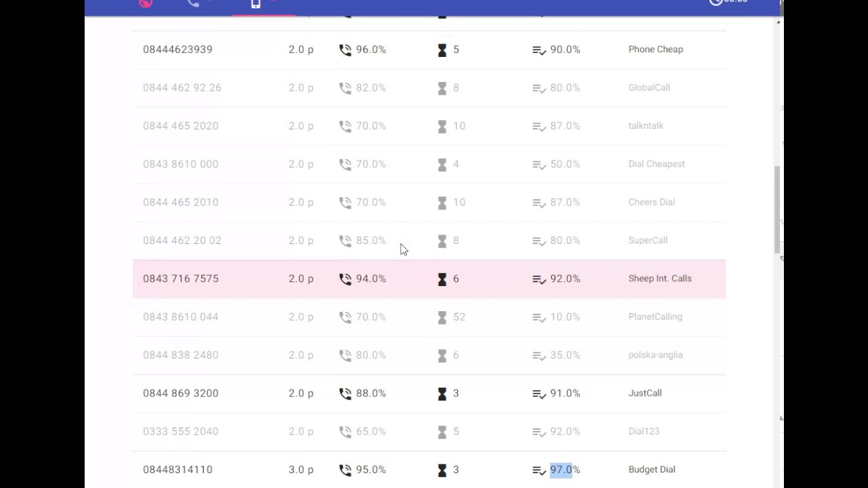868x488 pixels.
Task: Click the clock timer icon in header
Action: 716,3
